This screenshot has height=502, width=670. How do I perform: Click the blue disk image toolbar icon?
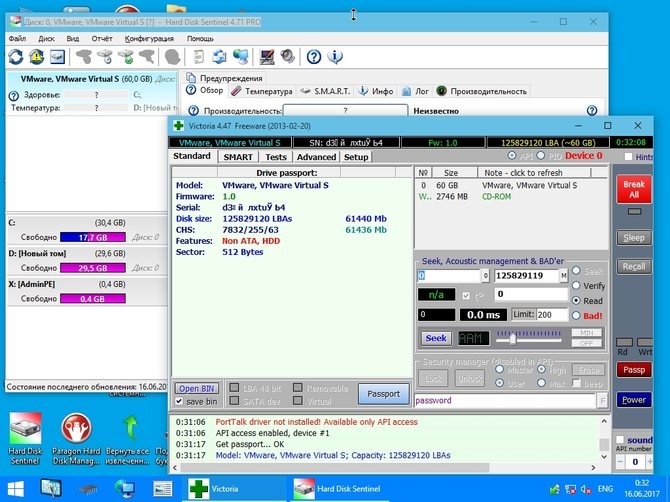click(x=57, y=57)
